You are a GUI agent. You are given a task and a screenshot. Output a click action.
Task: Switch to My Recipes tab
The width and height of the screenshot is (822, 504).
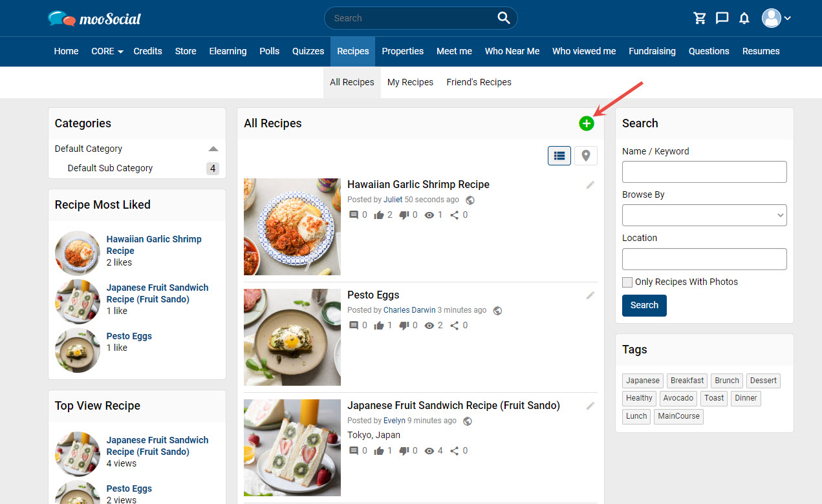point(410,82)
